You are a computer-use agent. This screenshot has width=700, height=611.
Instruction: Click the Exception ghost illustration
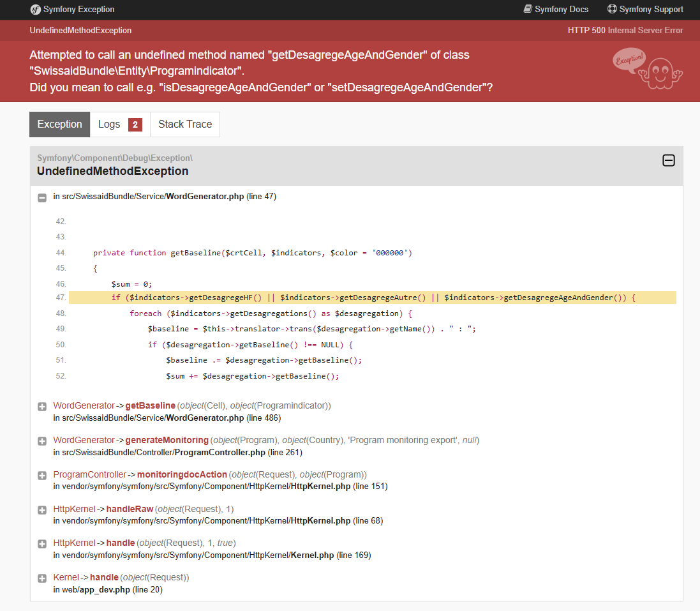pos(647,68)
